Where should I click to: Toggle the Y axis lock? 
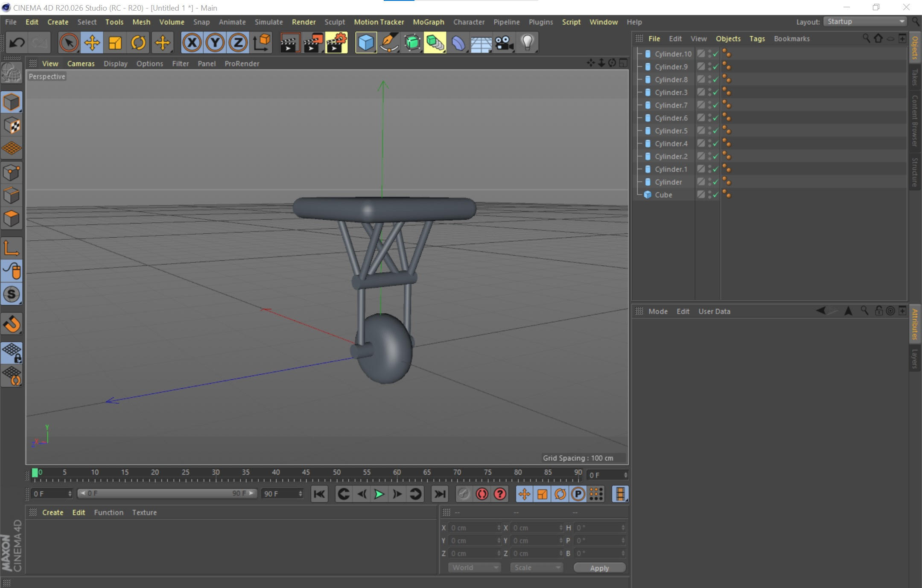[x=215, y=43]
